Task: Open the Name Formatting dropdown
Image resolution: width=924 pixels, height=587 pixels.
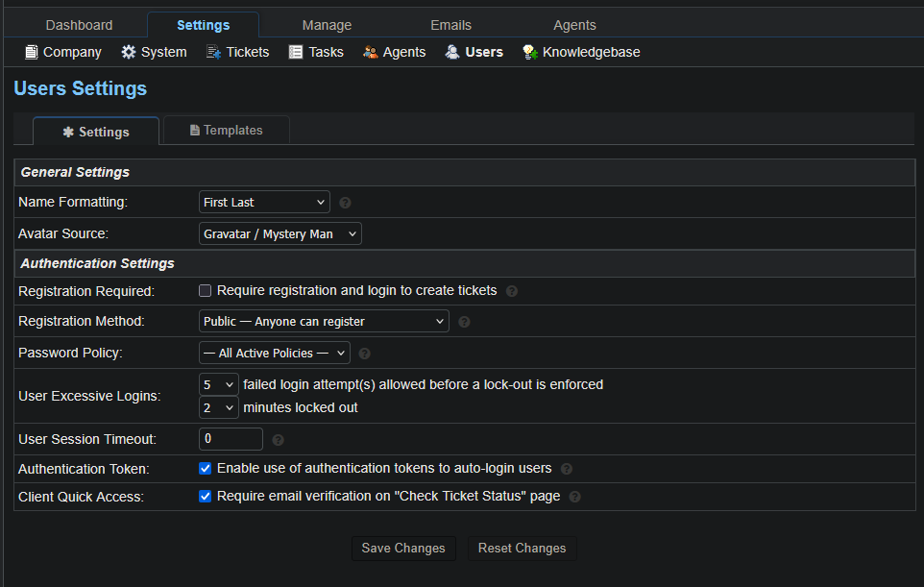Action: point(264,202)
